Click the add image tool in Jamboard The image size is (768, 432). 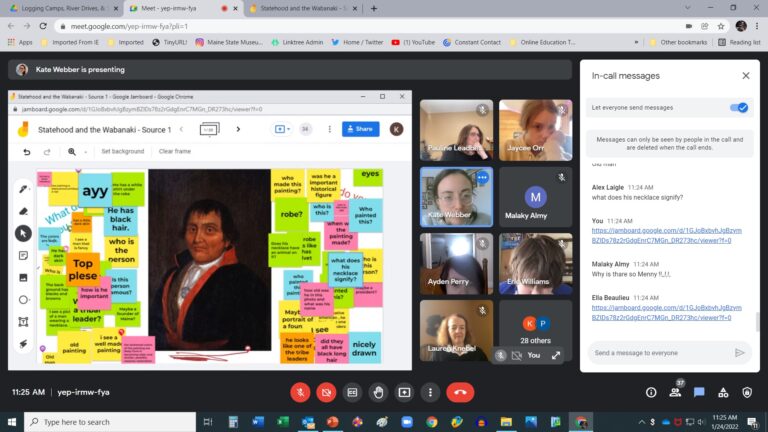(23, 278)
